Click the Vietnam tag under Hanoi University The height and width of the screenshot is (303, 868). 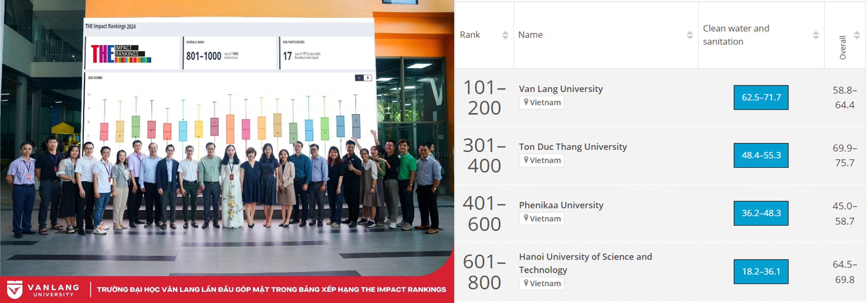coord(542,283)
